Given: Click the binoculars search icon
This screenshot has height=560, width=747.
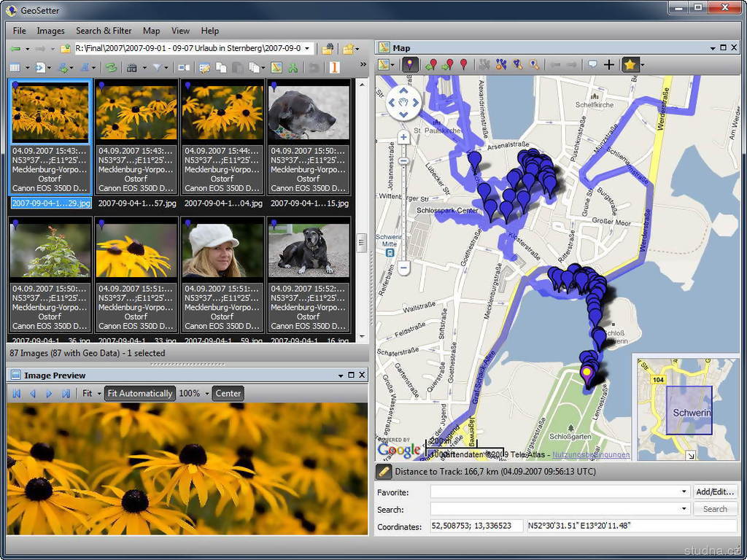Looking at the screenshot, I should coord(131,68).
